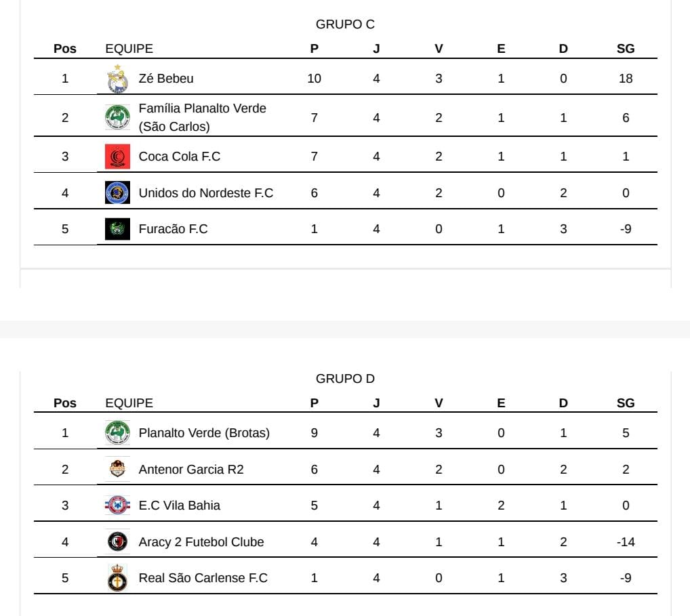Click the Aracy 2 Futebol Clube name
Image resolution: width=690 pixels, height=616 pixels.
click(201, 541)
